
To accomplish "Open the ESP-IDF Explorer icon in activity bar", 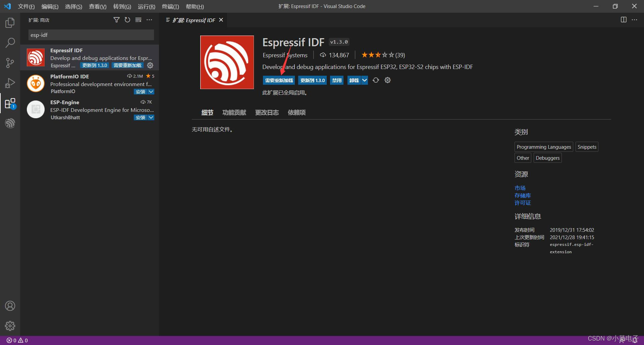I will pos(10,123).
